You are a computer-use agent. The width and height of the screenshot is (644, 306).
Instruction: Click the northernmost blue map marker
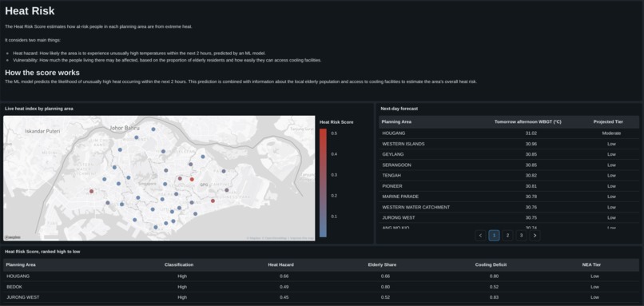153,129
